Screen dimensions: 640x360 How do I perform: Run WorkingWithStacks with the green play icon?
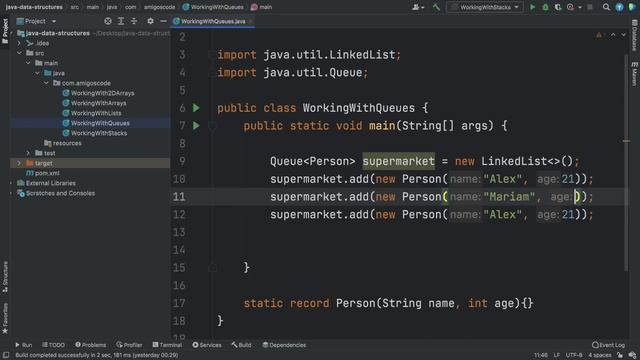pyautogui.click(x=532, y=7)
